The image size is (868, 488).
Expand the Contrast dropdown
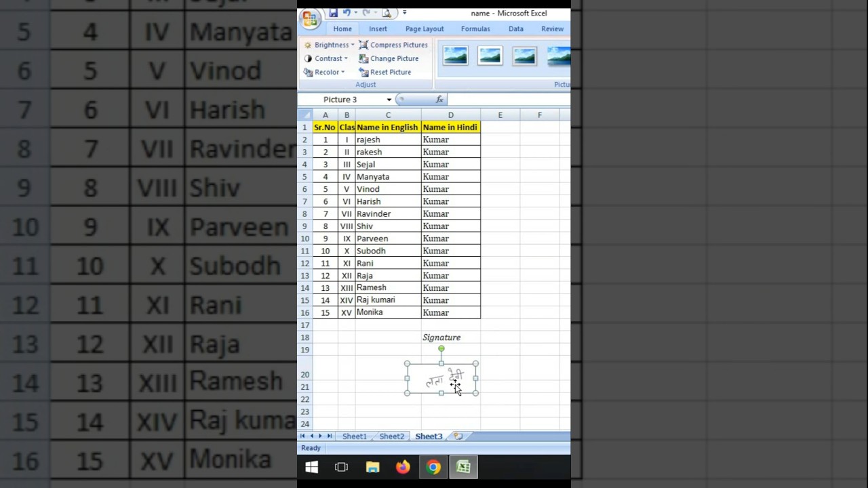pos(326,58)
